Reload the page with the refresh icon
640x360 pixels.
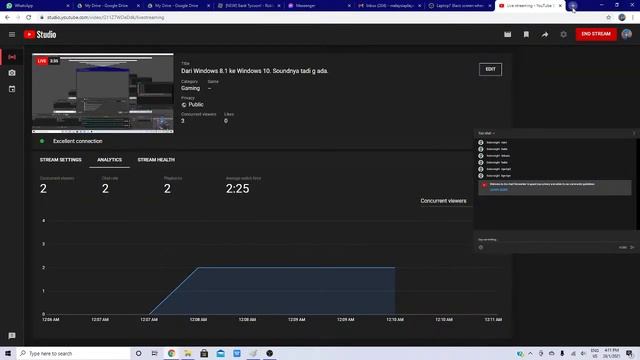29,18
